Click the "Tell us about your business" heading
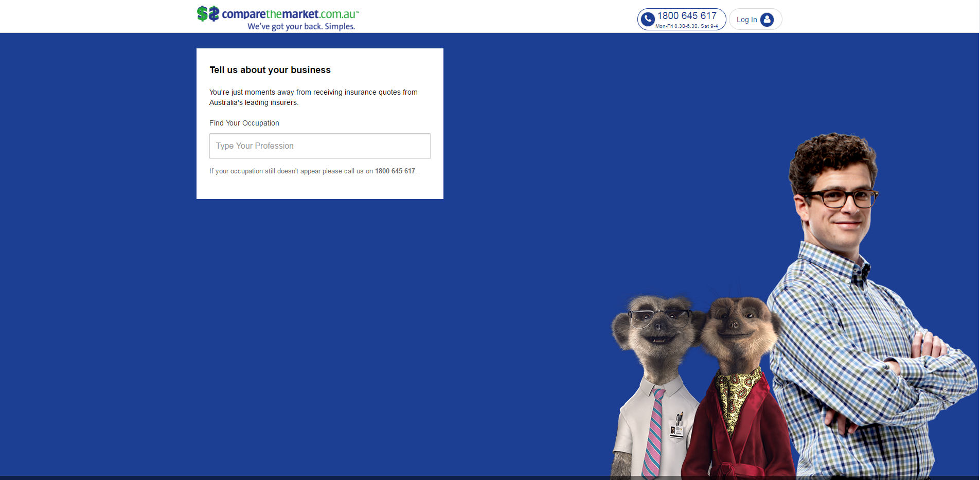This screenshot has width=980, height=480. pyautogui.click(x=270, y=70)
